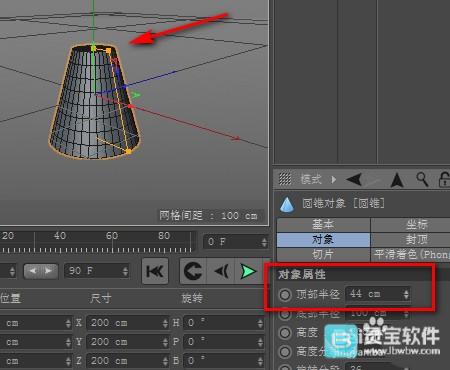The image size is (450, 370).
Task: Click the 0 F current frame field
Action: 235,242
